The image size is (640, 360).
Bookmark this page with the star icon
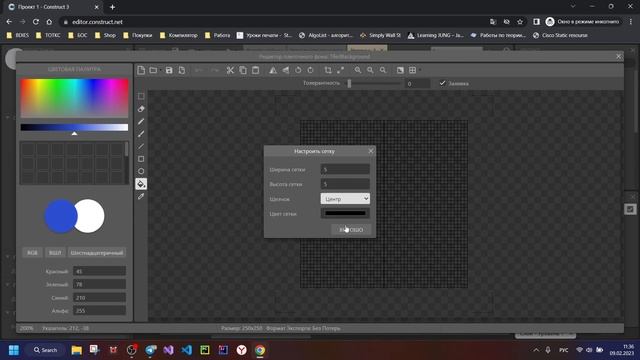click(x=520, y=22)
